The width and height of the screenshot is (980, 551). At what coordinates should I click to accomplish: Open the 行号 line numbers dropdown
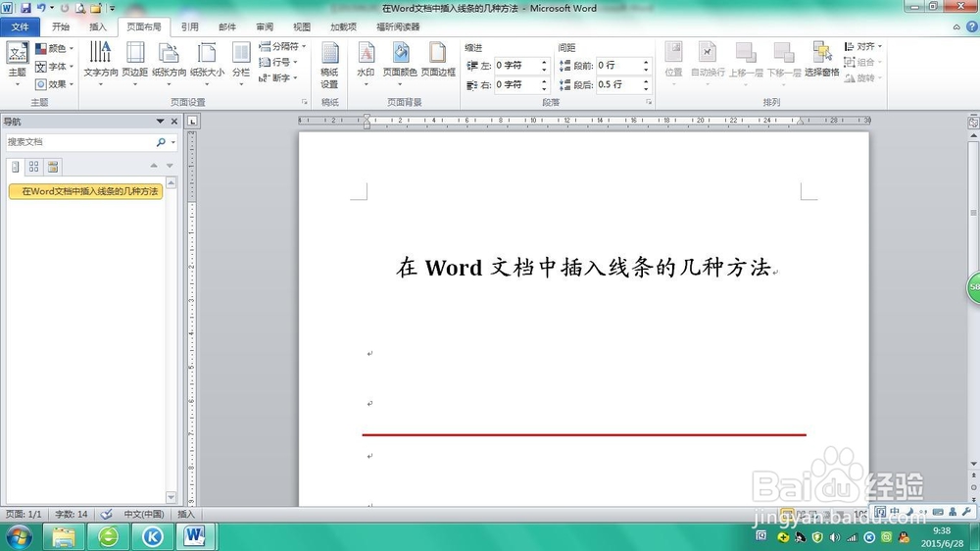[278, 62]
